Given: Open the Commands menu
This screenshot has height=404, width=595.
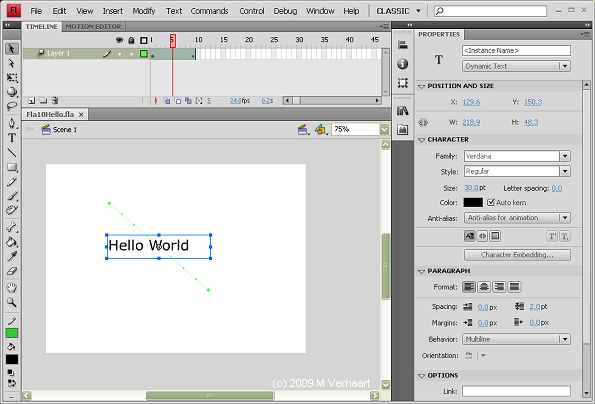Looking at the screenshot, I should [x=209, y=11].
